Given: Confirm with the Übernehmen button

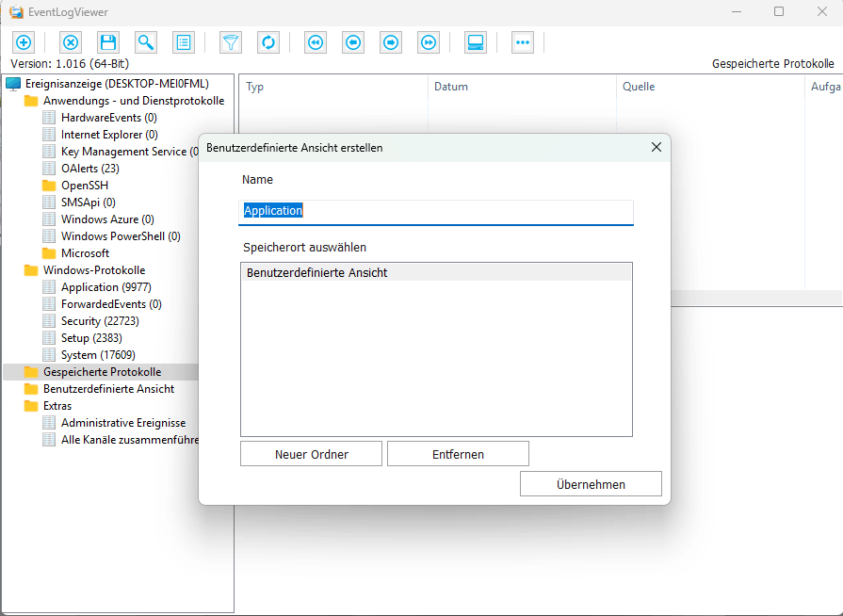Looking at the screenshot, I should (x=591, y=484).
